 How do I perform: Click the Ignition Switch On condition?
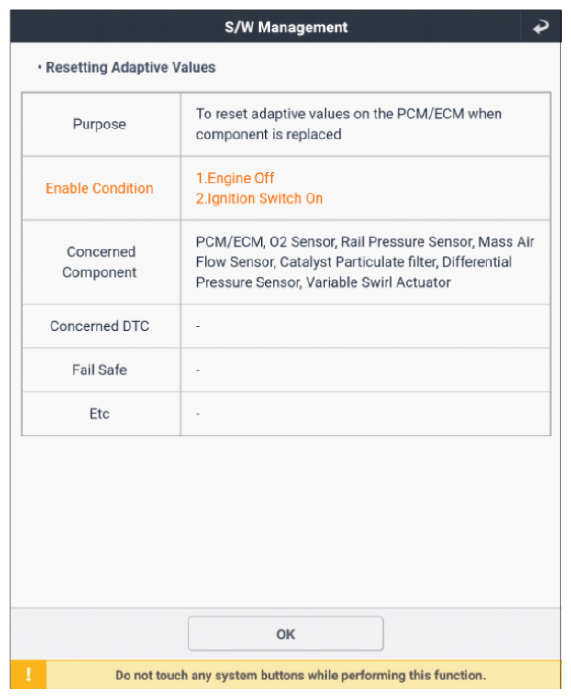259,199
